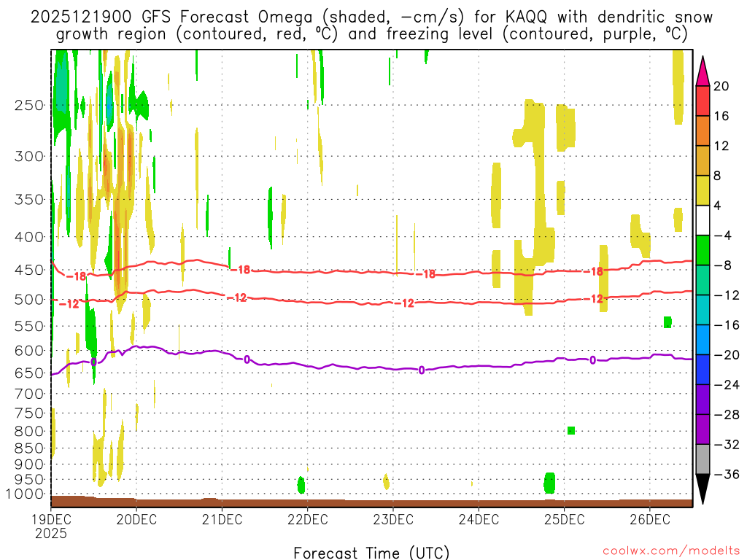Click the 2025 year label under 19DEC
747x560 pixels.
pos(51,533)
